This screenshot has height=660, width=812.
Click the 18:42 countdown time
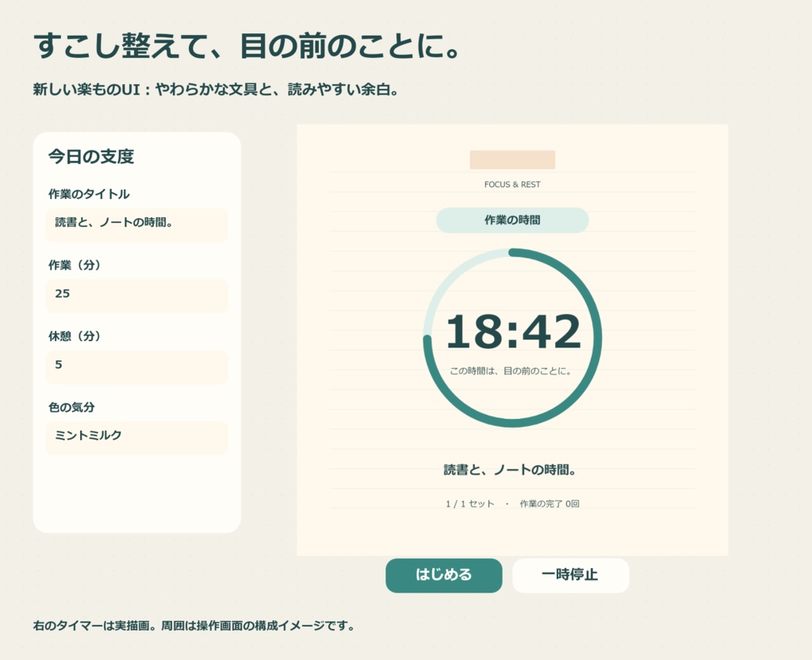coord(513,332)
